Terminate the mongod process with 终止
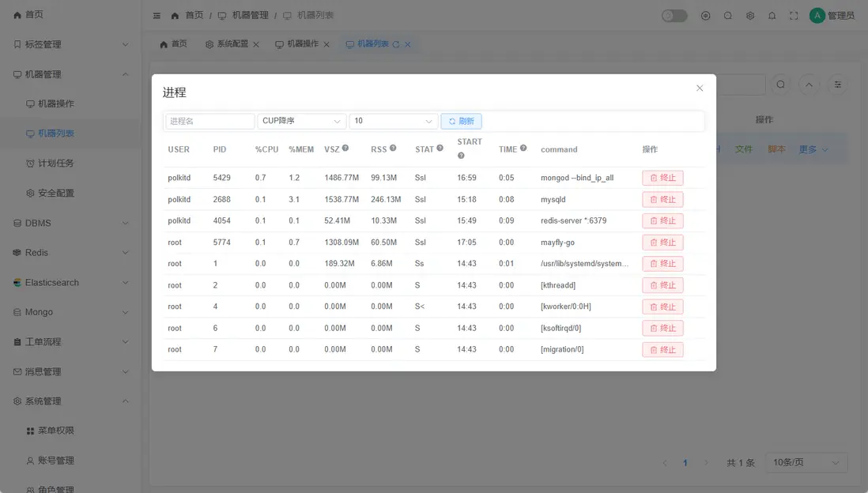 (662, 178)
